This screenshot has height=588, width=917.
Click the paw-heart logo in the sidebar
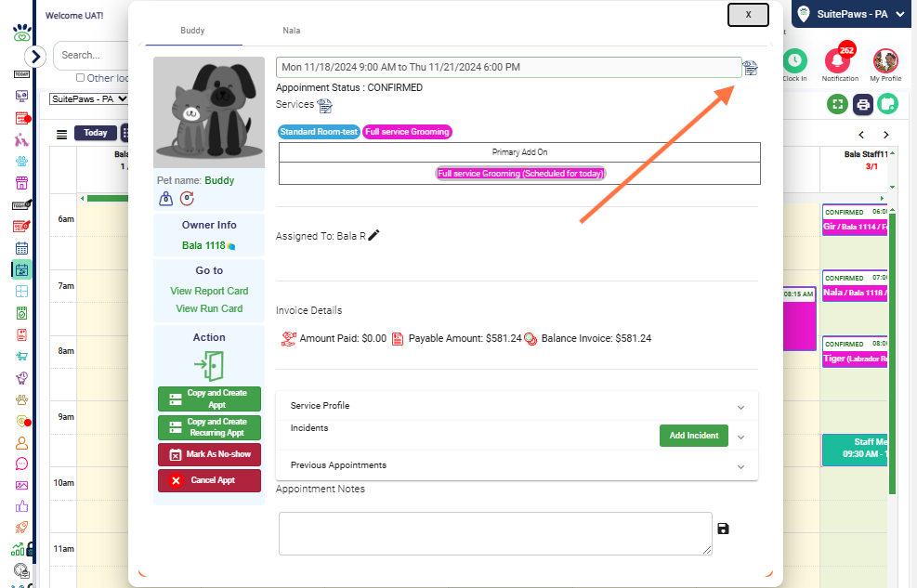click(x=21, y=33)
